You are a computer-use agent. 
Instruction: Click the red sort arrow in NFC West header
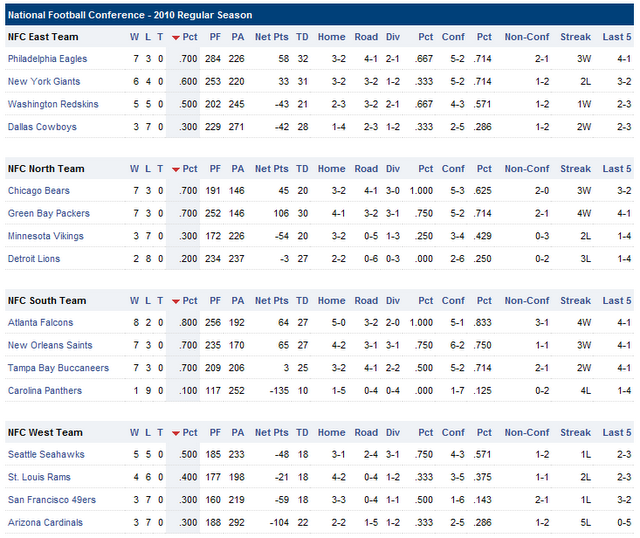point(176,433)
